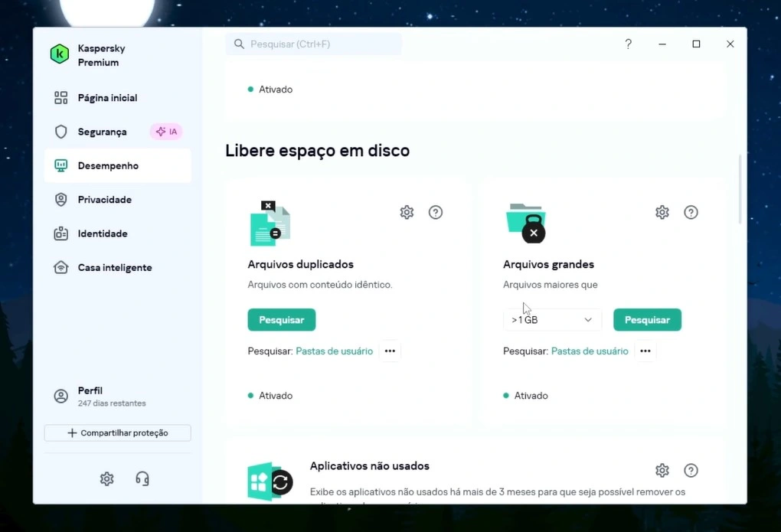This screenshot has width=781, height=532.
Task: Click the Arquivos duplicados documents icon
Action: click(270, 224)
